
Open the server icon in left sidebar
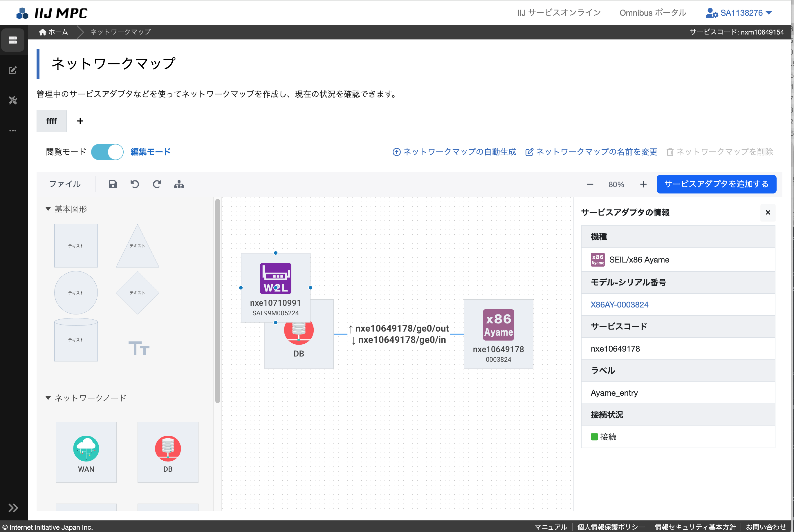tap(13, 40)
